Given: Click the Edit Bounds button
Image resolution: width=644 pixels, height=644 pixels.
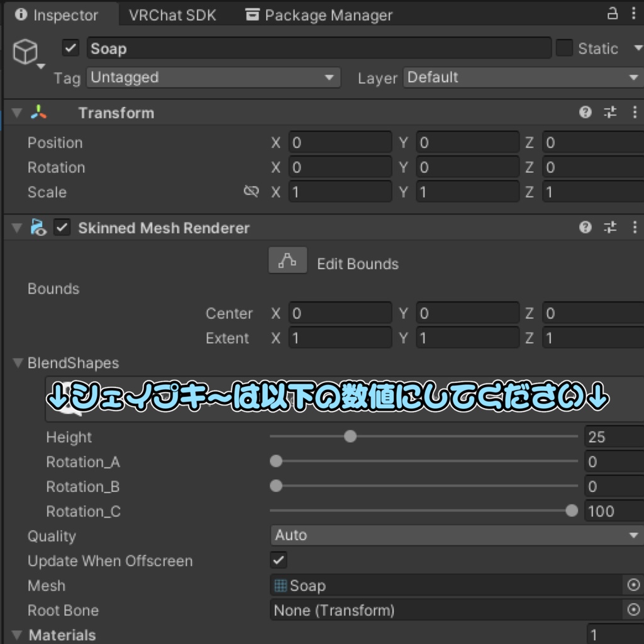Looking at the screenshot, I should tap(287, 260).
